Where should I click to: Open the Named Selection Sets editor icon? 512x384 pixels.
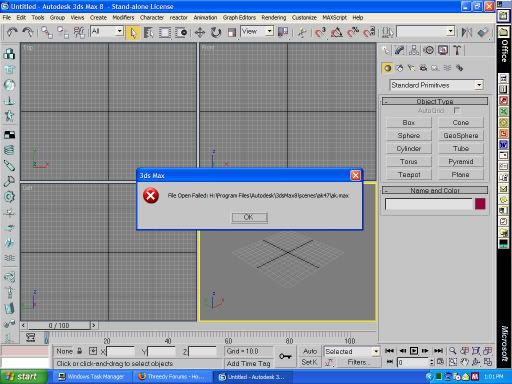[387, 32]
